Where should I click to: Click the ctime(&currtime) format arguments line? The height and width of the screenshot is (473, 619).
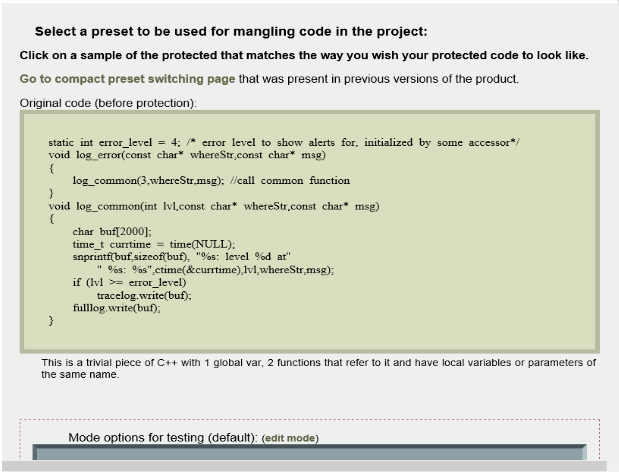point(215,270)
